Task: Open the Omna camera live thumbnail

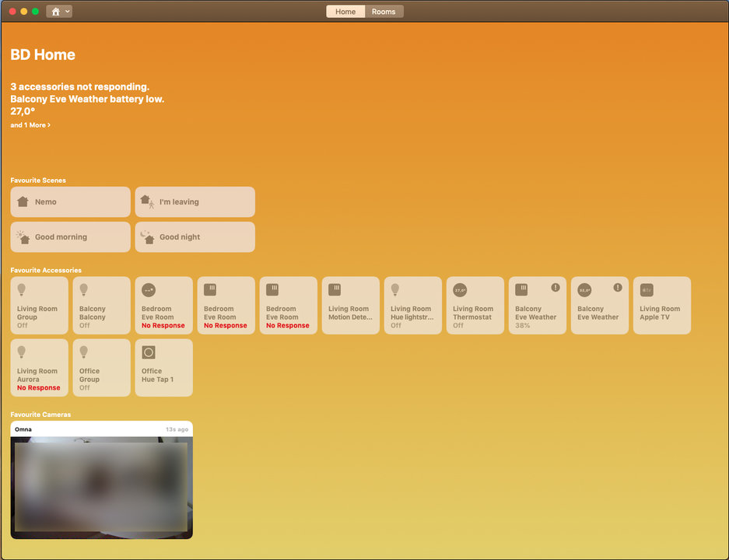Action: [x=101, y=488]
